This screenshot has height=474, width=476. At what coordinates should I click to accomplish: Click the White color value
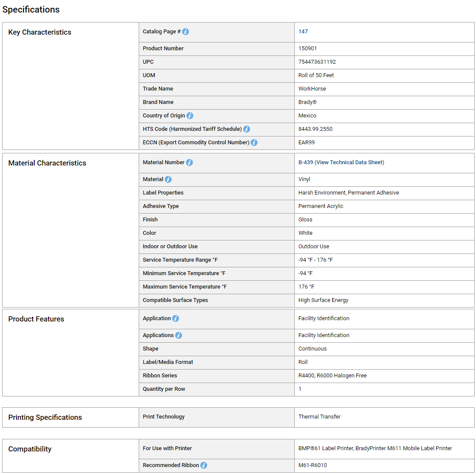pos(305,233)
